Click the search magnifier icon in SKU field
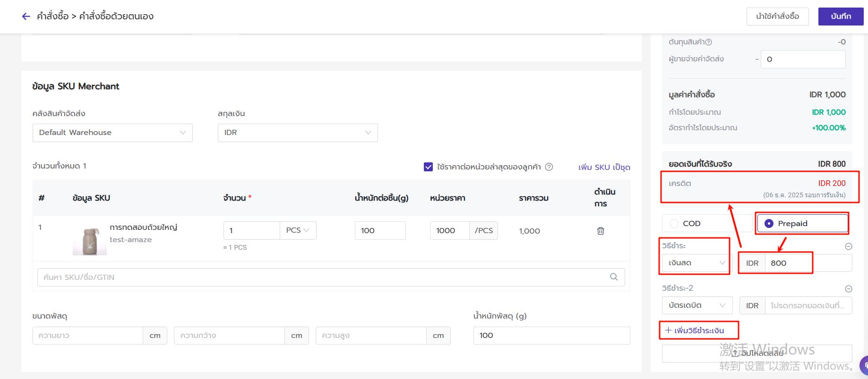This screenshot has width=868, height=379. pyautogui.click(x=614, y=277)
